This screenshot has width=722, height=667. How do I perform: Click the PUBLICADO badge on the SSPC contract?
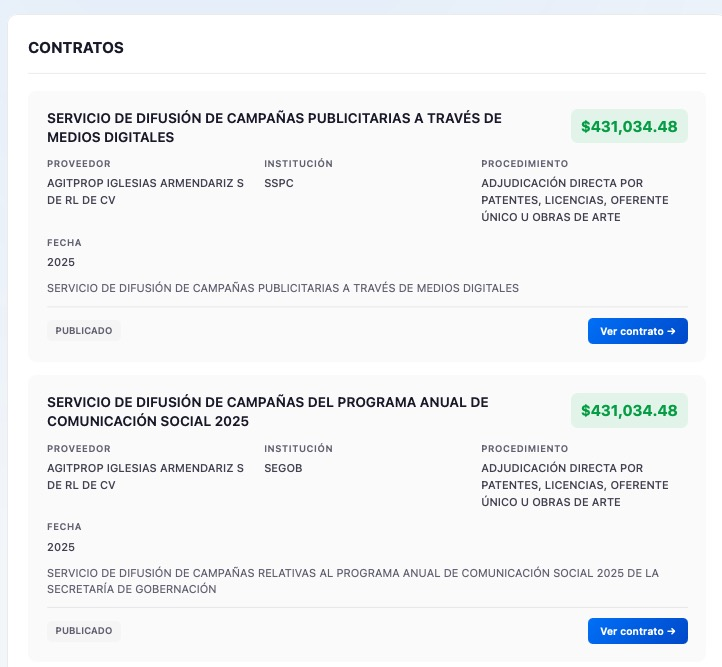84,331
